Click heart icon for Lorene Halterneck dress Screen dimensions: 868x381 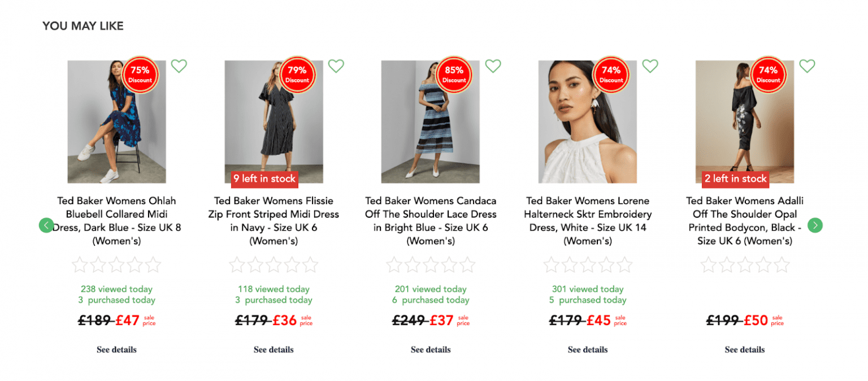pos(650,66)
